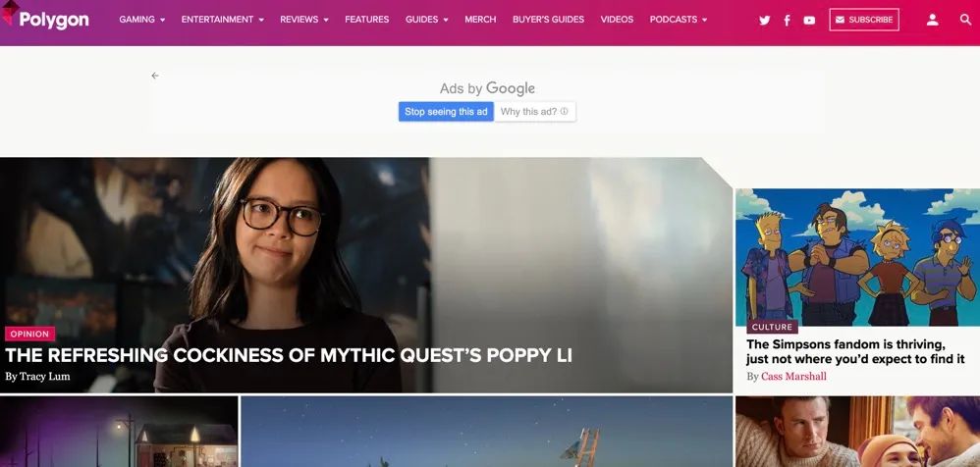Open the Buyer's Guides section
Screen dimensions: 980x467
pyautogui.click(x=548, y=20)
